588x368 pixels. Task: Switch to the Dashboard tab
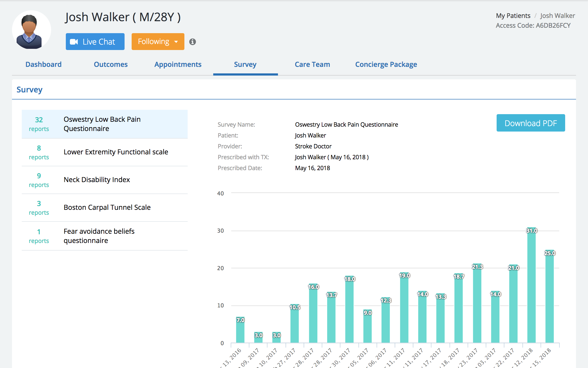44,64
